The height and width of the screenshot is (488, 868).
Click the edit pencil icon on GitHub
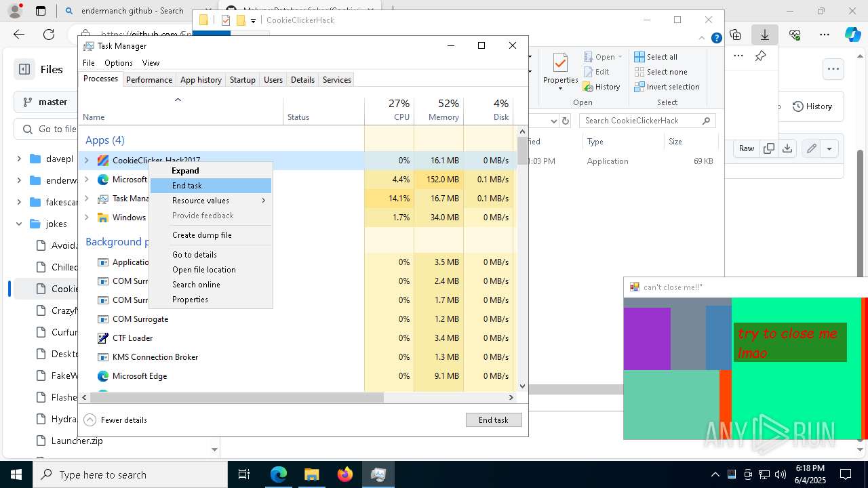click(x=811, y=148)
